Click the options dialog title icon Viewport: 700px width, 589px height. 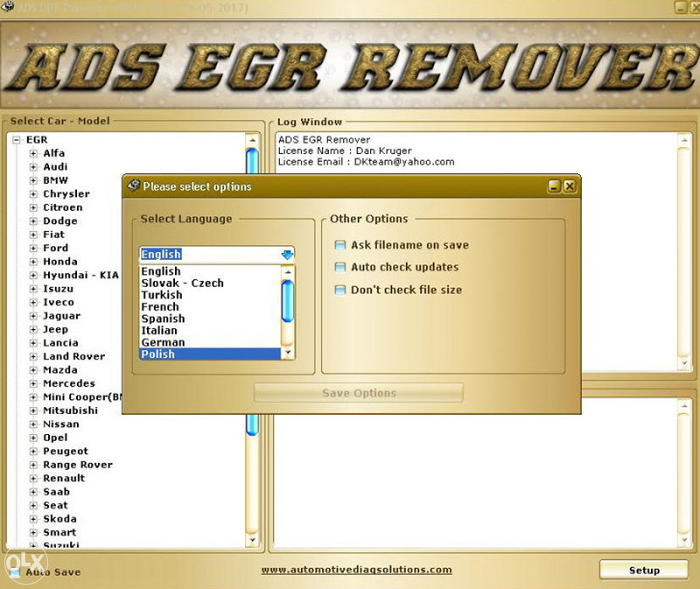pos(134,186)
